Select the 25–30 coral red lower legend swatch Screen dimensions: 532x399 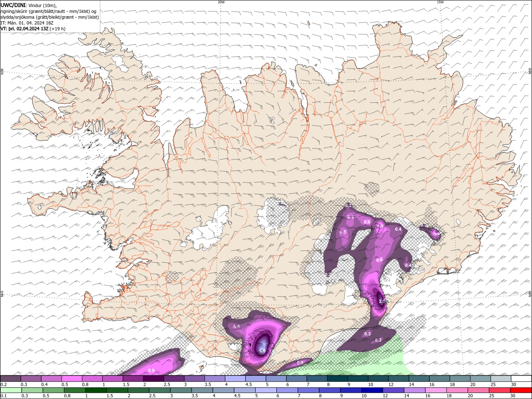click(499, 390)
